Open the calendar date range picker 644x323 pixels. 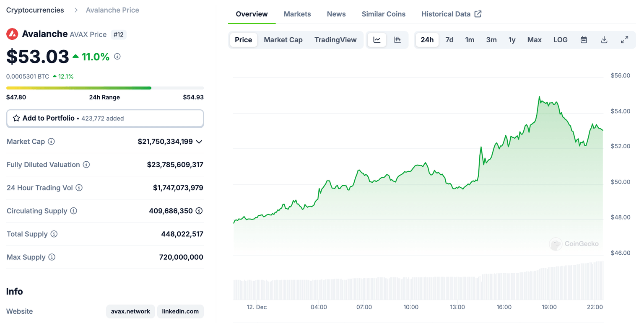[x=584, y=40]
